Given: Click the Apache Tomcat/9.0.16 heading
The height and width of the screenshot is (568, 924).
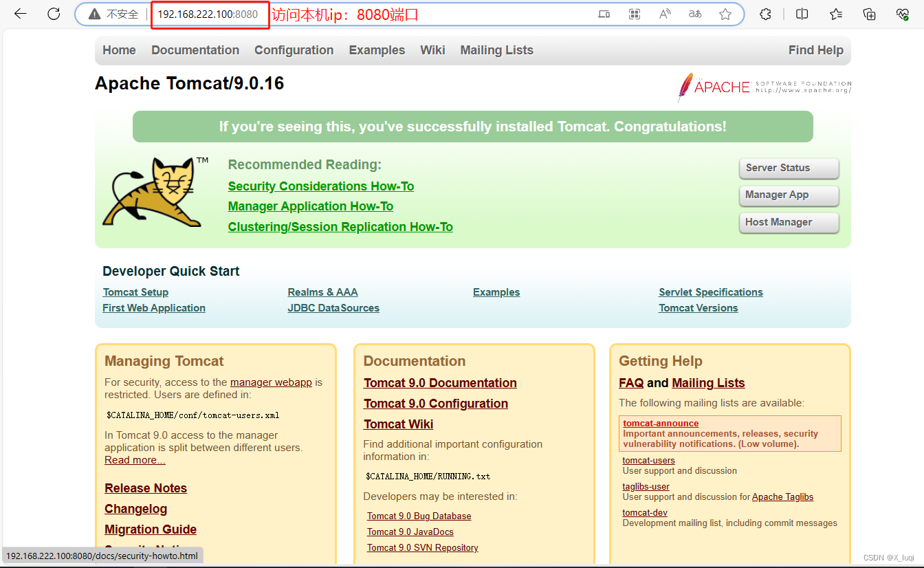Looking at the screenshot, I should pos(190,84).
